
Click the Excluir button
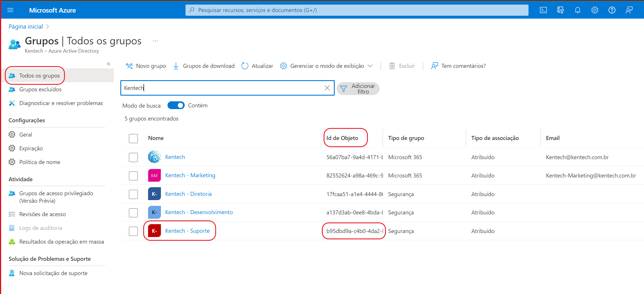click(x=402, y=66)
